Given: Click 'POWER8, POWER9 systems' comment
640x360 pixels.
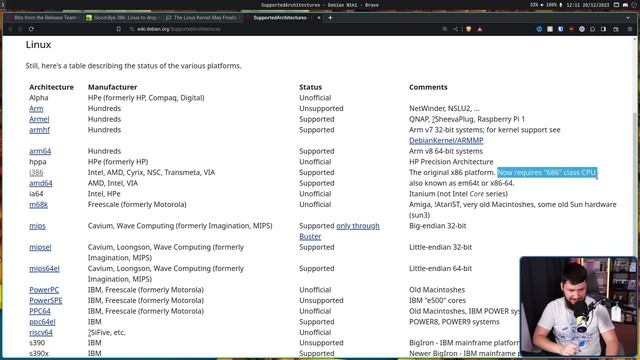Looking at the screenshot, I should click(x=454, y=322).
